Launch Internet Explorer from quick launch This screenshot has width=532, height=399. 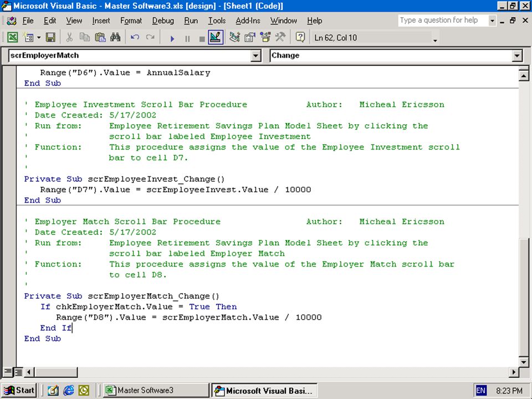(x=68, y=391)
